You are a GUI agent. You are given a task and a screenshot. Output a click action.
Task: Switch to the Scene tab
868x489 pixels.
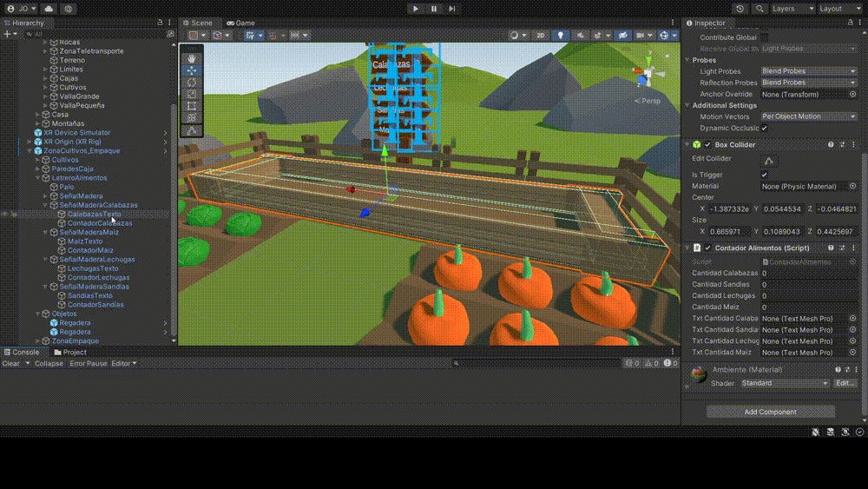tap(198, 23)
